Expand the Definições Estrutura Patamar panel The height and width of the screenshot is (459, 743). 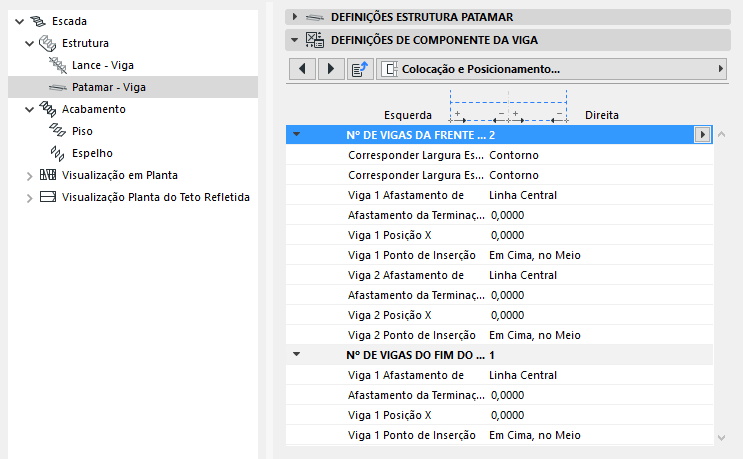295,17
